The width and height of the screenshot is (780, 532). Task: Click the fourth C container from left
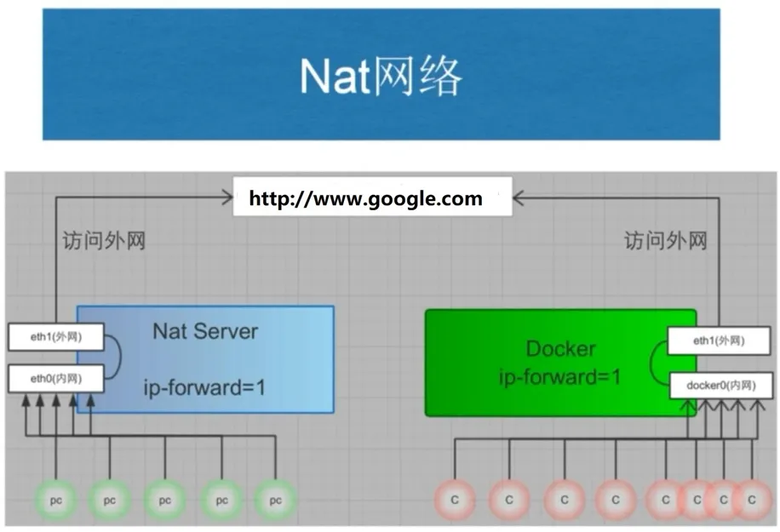click(616, 500)
